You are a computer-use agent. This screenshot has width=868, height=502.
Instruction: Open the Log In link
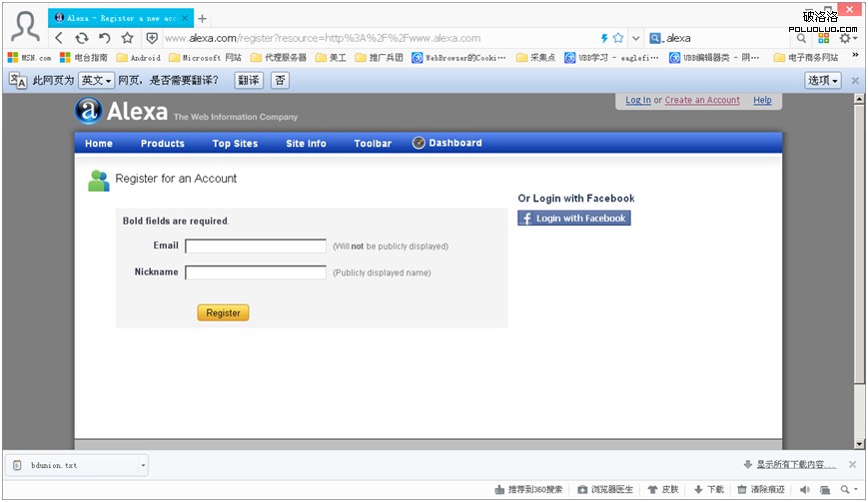(x=638, y=100)
